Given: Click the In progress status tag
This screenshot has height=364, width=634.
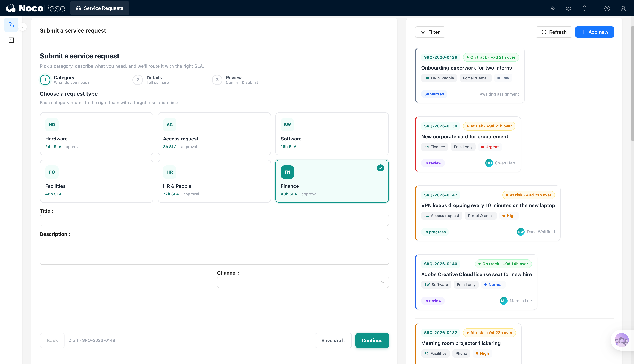Looking at the screenshot, I should [x=435, y=232].
